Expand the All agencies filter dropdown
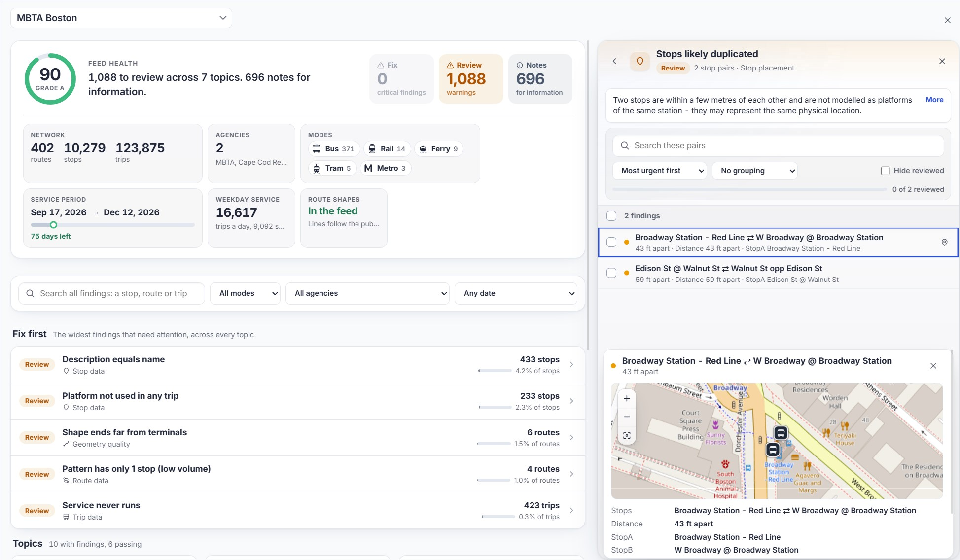Viewport: 960px width, 560px height. 367,293
